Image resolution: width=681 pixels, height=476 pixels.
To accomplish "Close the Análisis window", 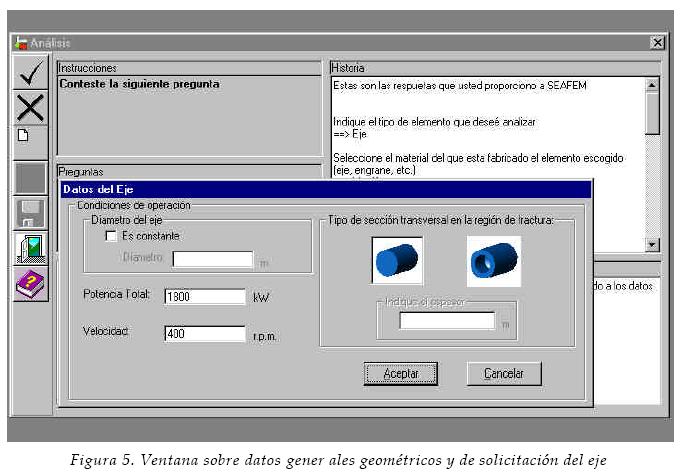I will click(657, 43).
